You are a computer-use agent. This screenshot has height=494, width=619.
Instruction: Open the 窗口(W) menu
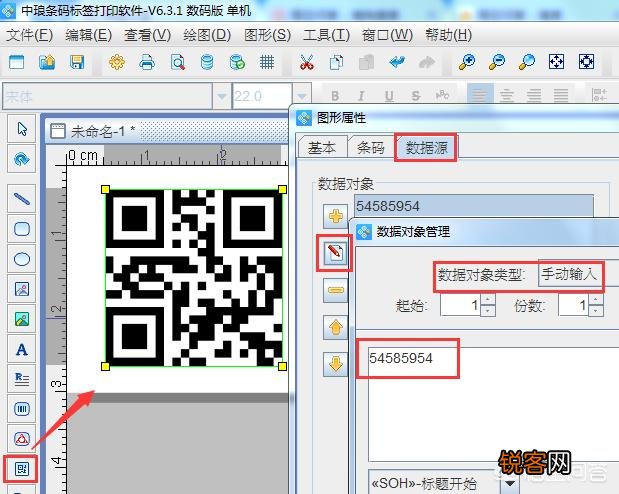387,35
